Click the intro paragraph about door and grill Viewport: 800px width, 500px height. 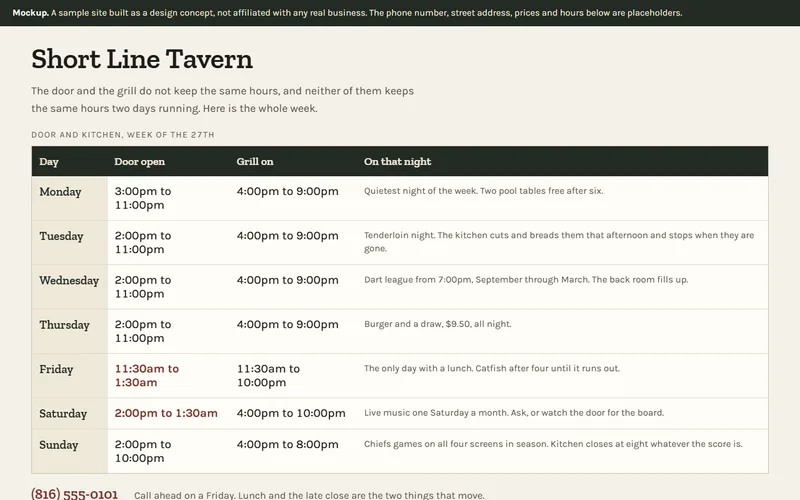(222, 99)
